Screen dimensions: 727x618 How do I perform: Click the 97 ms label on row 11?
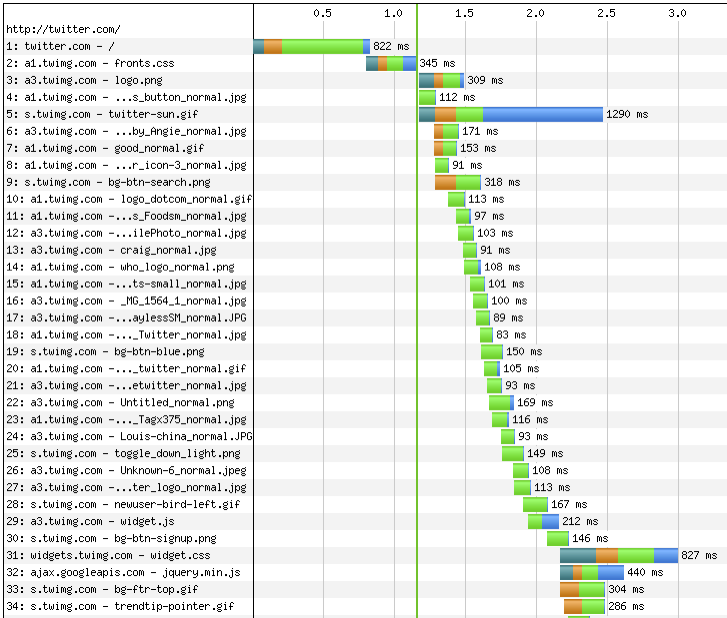click(x=489, y=216)
